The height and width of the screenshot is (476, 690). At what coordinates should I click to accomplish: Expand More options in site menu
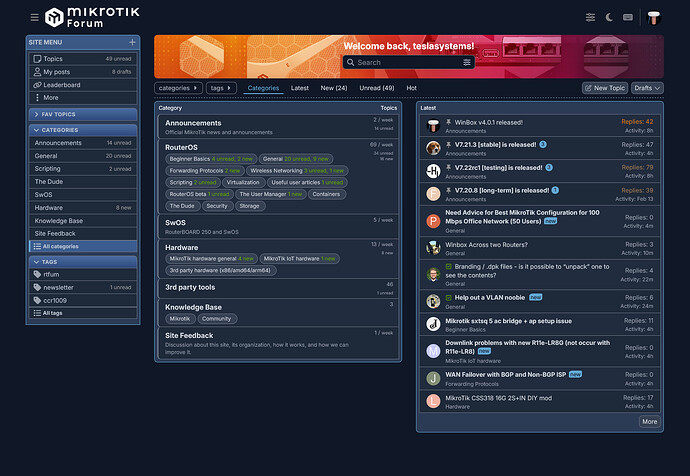point(83,98)
